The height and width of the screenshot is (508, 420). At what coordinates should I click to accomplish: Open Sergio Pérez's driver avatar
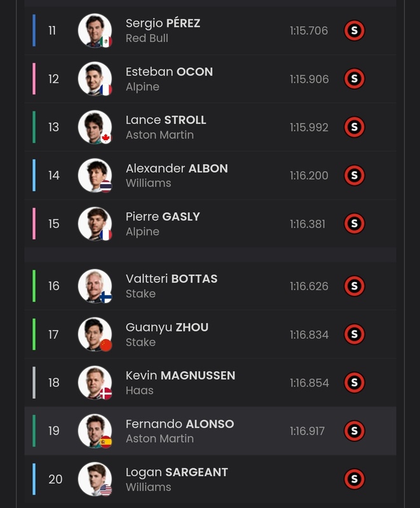[95, 30]
